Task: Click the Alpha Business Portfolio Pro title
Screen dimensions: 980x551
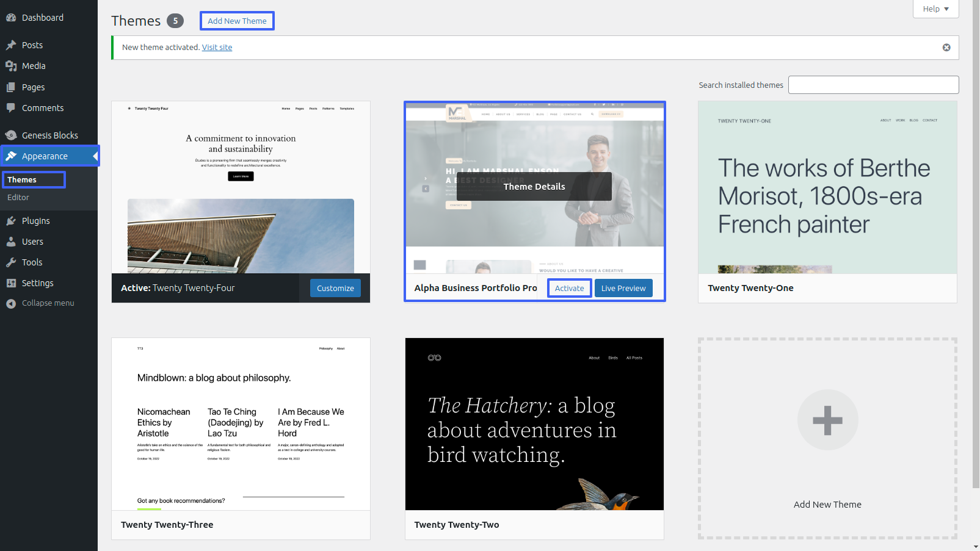Action: point(476,288)
